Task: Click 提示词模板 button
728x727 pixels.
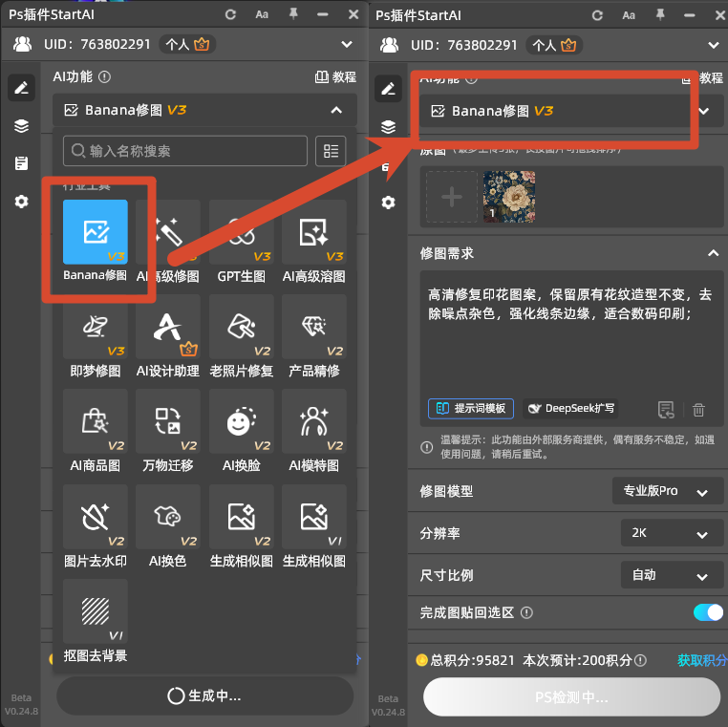Action: (471, 409)
